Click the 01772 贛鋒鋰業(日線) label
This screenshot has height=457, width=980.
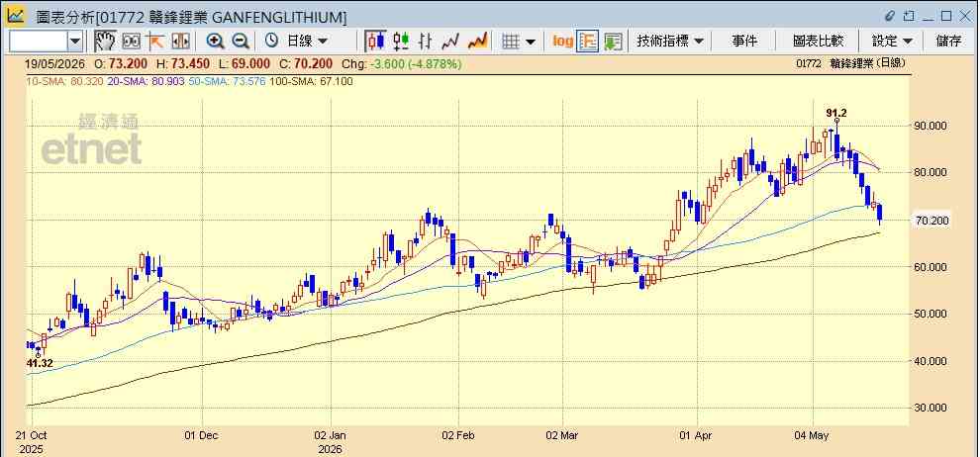click(x=850, y=63)
